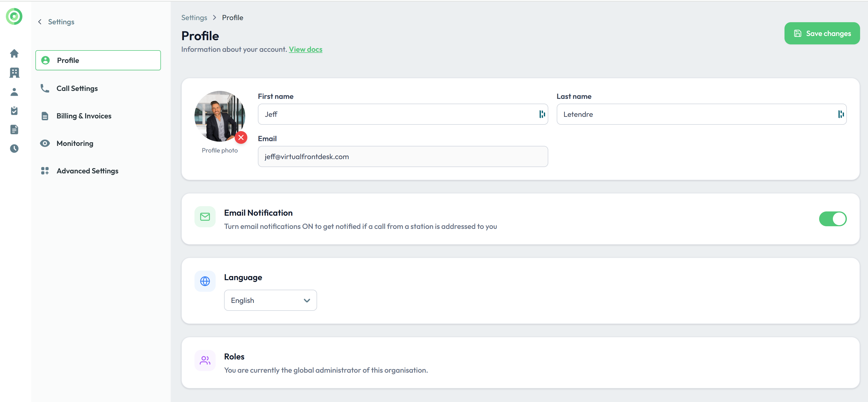Click the Email input field
This screenshot has height=402, width=868.
click(403, 156)
